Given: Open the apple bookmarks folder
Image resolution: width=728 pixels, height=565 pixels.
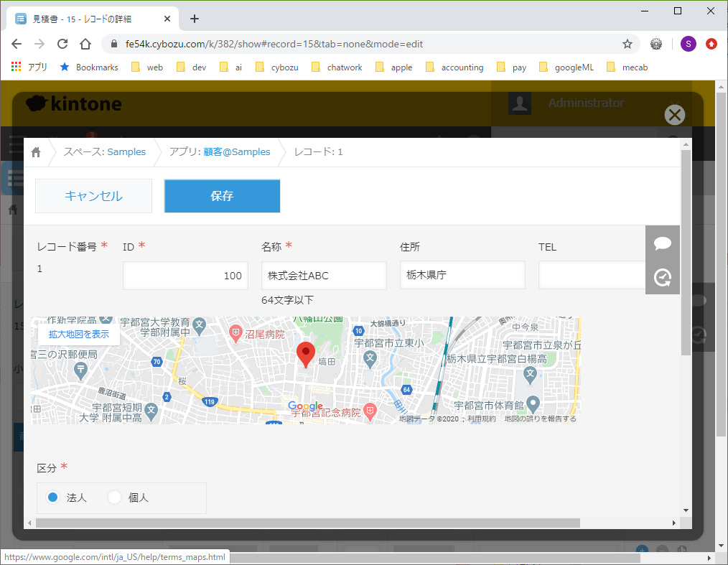Looking at the screenshot, I should [x=394, y=67].
